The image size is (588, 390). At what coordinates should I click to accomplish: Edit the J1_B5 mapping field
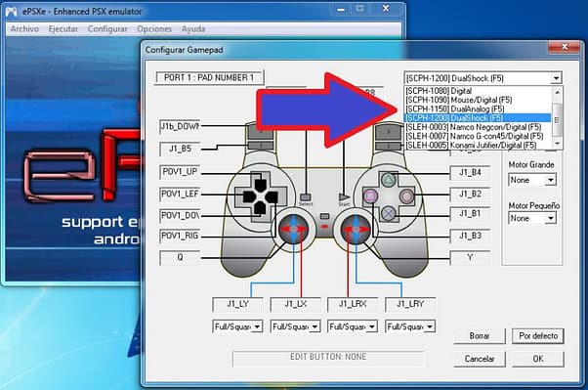180,149
